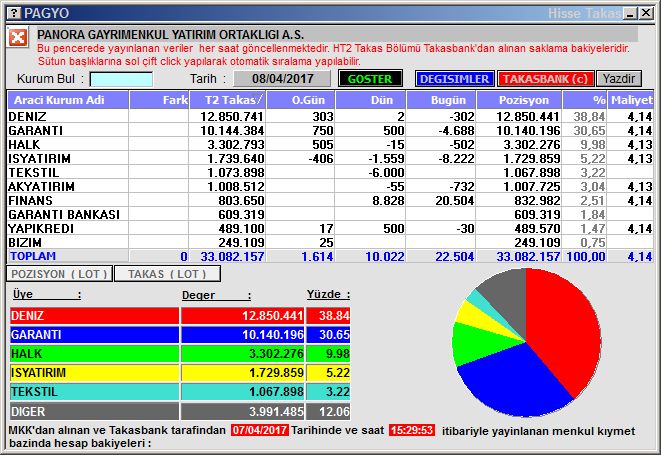661x455 pixels.
Task: Click legend percentage 9.98 for HALK
Action: point(338,353)
